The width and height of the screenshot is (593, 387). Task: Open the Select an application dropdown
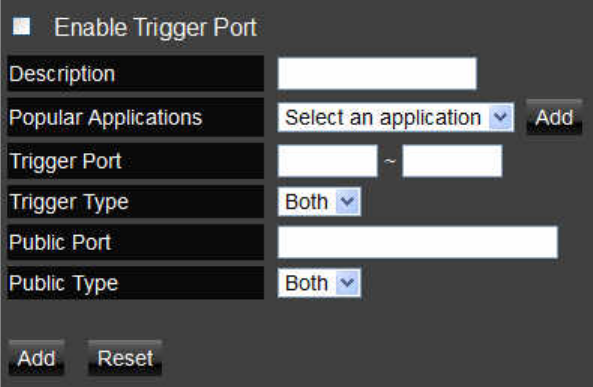pos(396,117)
